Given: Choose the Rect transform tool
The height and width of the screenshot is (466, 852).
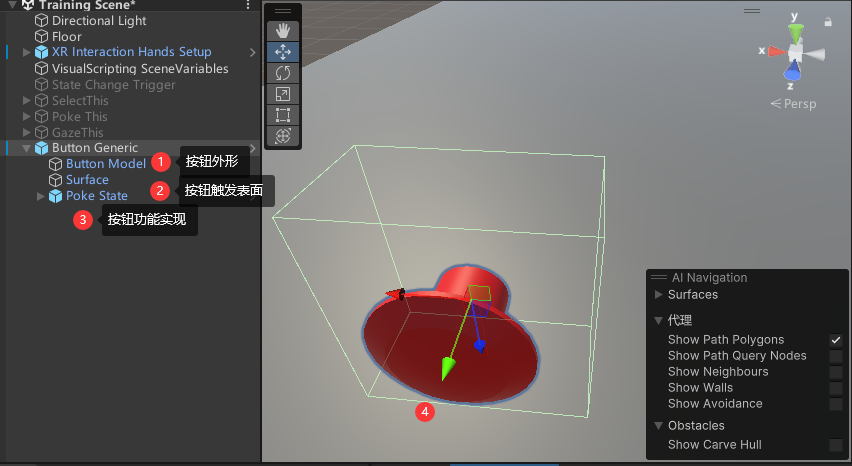Looking at the screenshot, I should [x=282, y=114].
